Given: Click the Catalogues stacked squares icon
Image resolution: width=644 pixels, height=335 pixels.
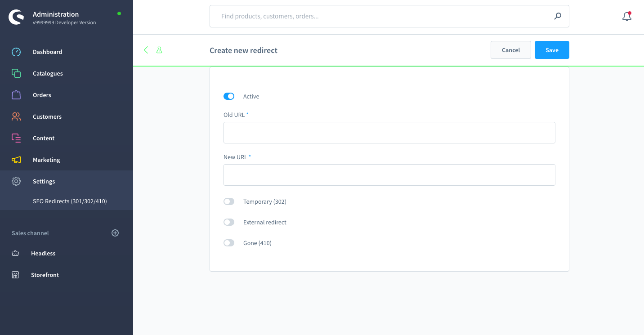Looking at the screenshot, I should point(16,73).
